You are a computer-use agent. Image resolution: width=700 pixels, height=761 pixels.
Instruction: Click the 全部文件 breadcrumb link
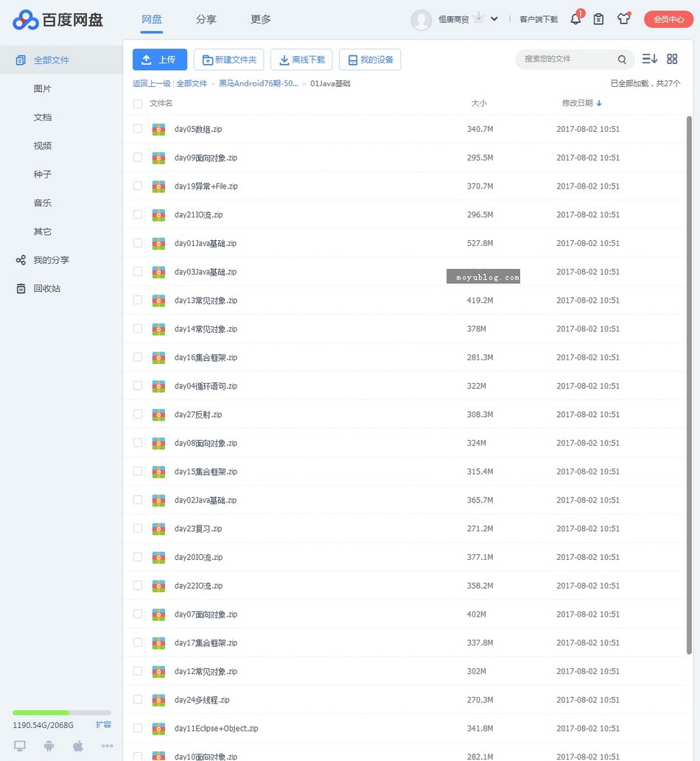point(192,83)
